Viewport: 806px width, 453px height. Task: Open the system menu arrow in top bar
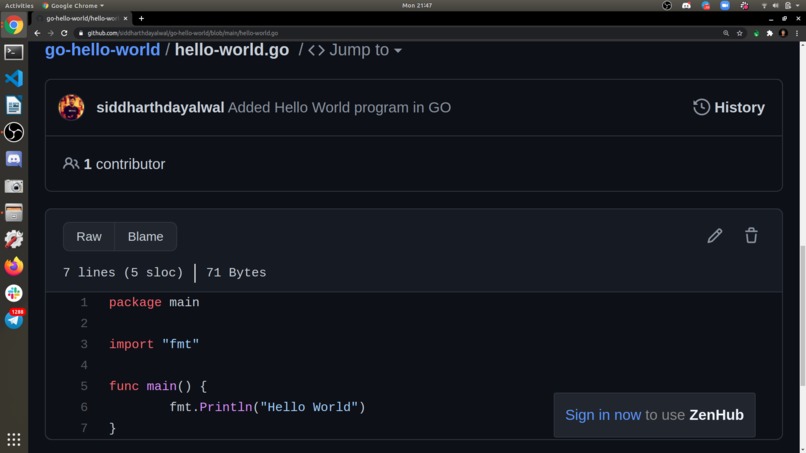[x=798, y=6]
